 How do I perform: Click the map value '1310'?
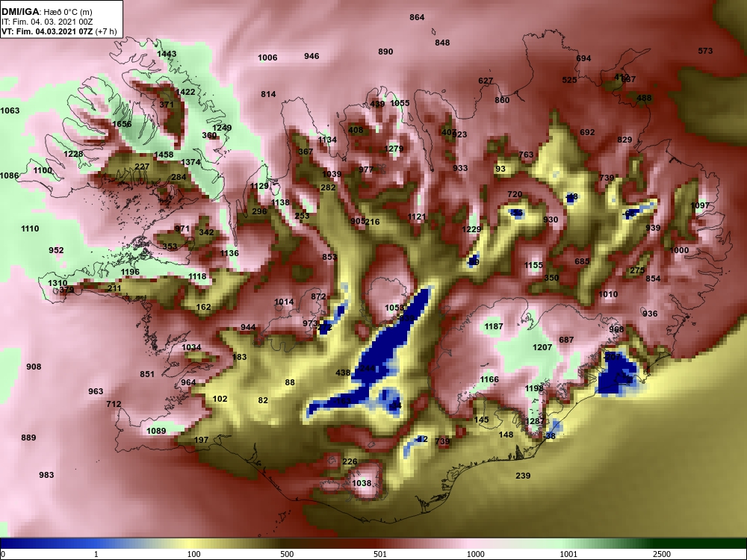pyautogui.click(x=58, y=283)
